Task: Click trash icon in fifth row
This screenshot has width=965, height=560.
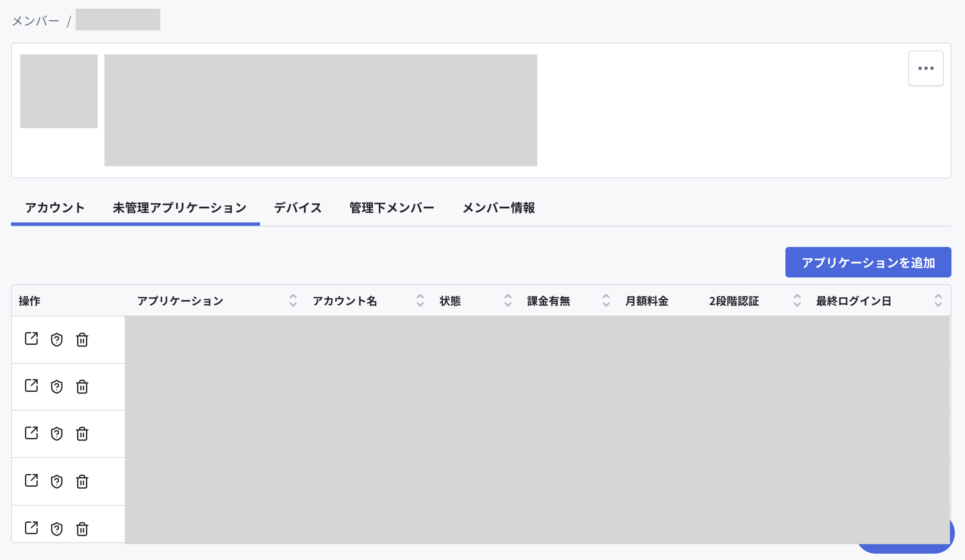Action: pos(82,529)
